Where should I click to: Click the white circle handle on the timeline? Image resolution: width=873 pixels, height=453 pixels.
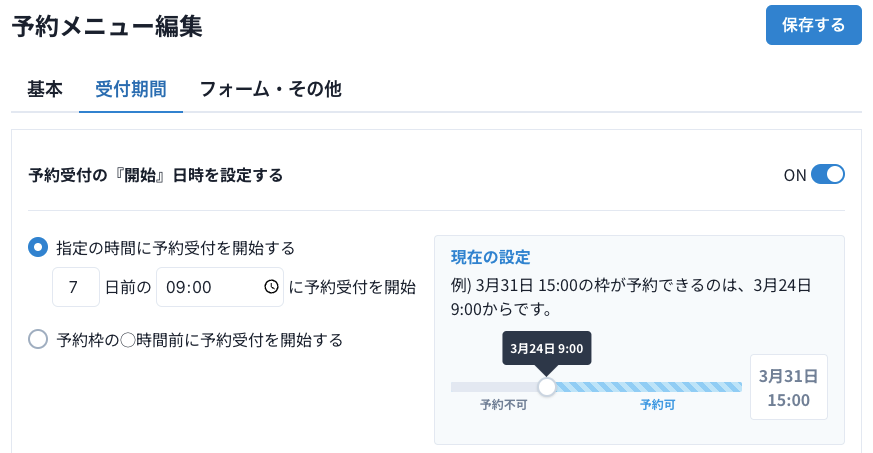click(547, 386)
